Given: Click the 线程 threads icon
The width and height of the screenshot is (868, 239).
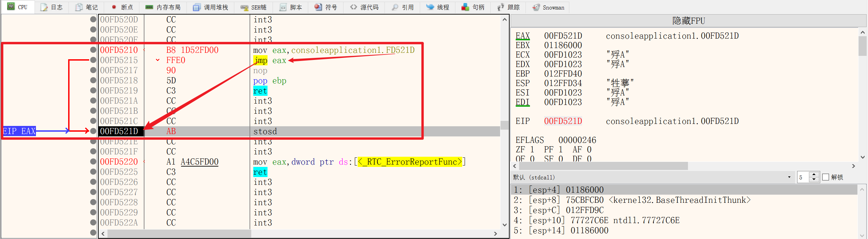Looking at the screenshot, I should point(430,7).
